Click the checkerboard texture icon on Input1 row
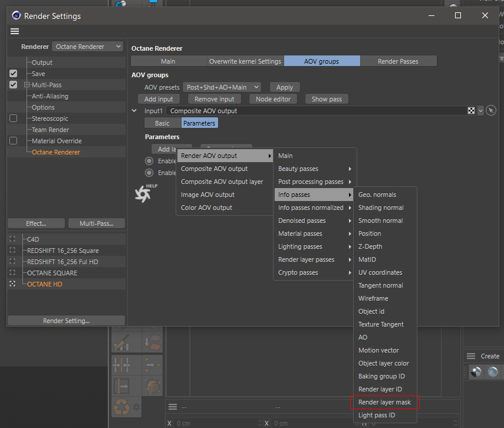The height and width of the screenshot is (428, 504). pyautogui.click(x=471, y=111)
